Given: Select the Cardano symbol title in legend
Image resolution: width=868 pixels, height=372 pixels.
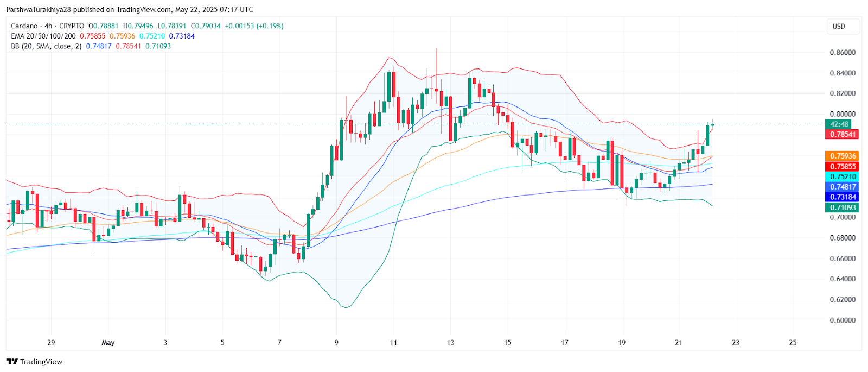Looking at the screenshot, I should pyautogui.click(x=24, y=26).
